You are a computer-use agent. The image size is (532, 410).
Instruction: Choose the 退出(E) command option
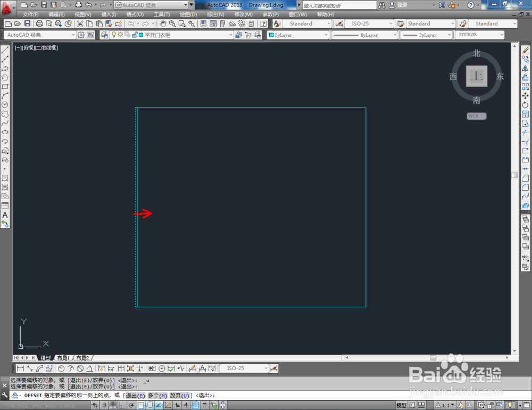135,396
